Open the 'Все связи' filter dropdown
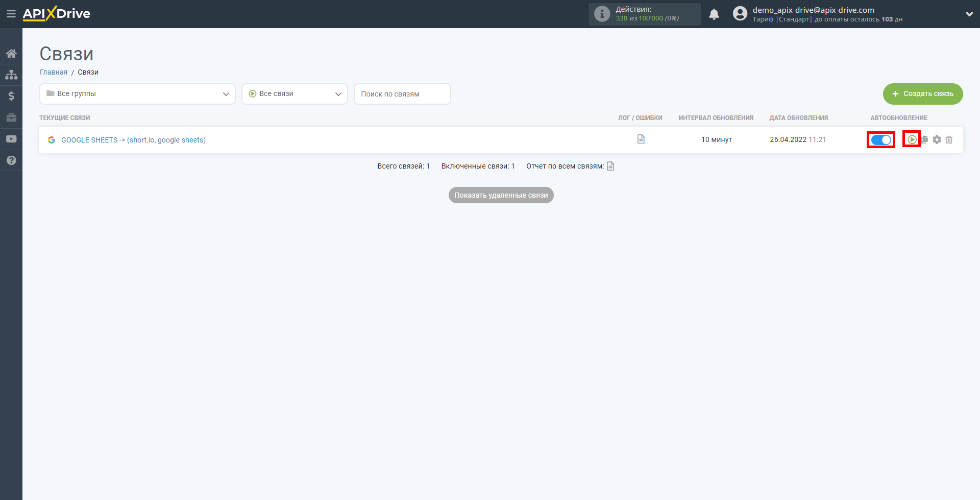The image size is (980, 500). tap(295, 94)
